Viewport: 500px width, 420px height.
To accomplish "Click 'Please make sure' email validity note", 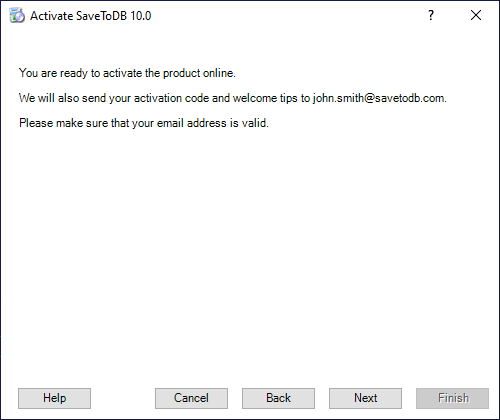I will click(x=144, y=123).
